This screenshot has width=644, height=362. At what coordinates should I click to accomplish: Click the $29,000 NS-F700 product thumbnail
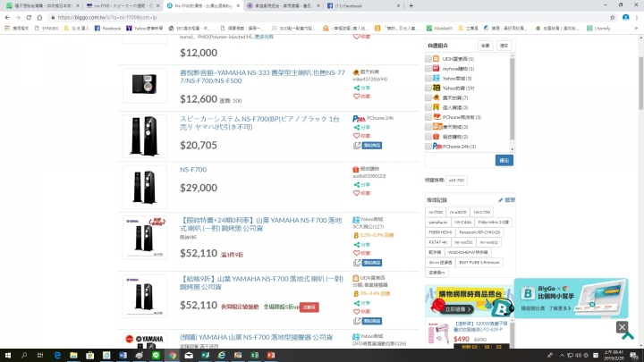click(145, 187)
